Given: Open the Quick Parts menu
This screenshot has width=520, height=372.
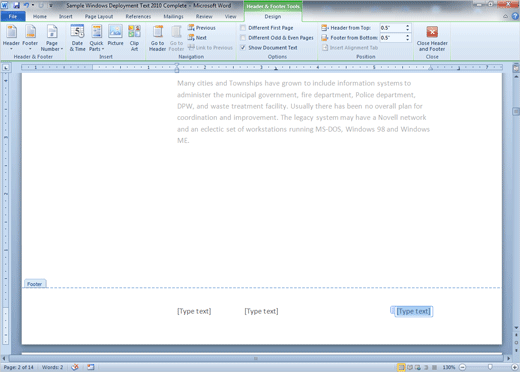Looking at the screenshot, I should point(96,38).
